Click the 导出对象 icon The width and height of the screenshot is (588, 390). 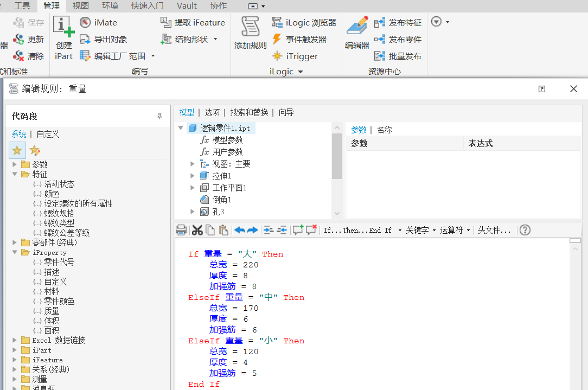[85, 40]
